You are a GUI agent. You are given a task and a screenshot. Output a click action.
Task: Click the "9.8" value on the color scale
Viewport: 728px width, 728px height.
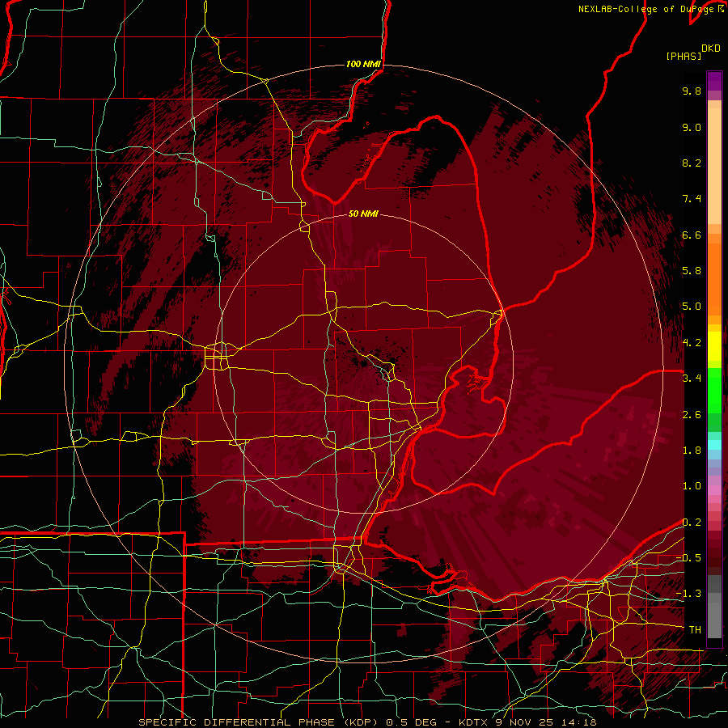(692, 91)
